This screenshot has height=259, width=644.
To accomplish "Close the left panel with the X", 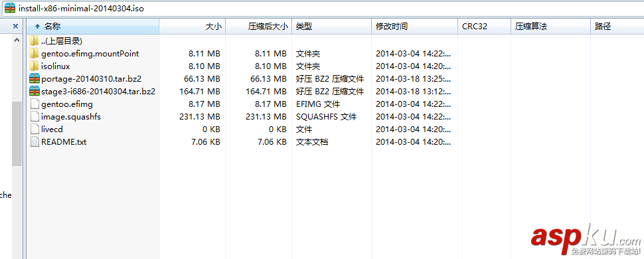I will pos(16,27).
